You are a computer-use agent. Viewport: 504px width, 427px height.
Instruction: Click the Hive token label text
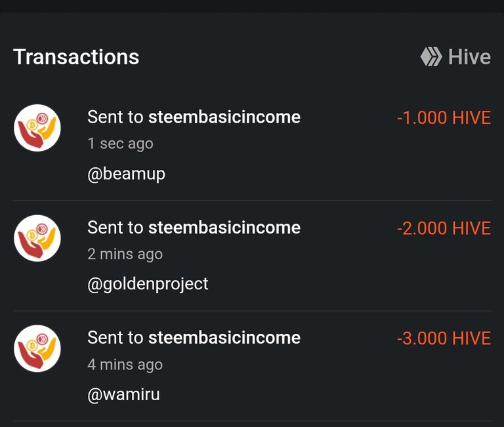click(x=470, y=57)
